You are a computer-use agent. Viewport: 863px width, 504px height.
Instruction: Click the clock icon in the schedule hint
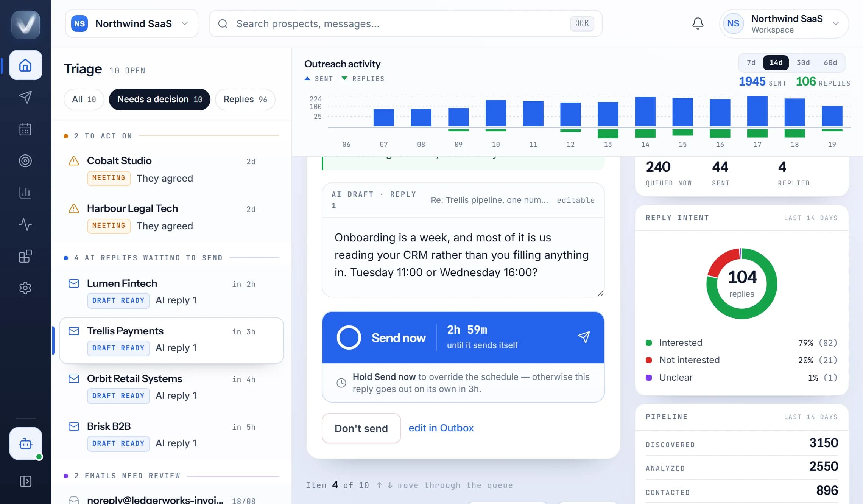(x=341, y=383)
